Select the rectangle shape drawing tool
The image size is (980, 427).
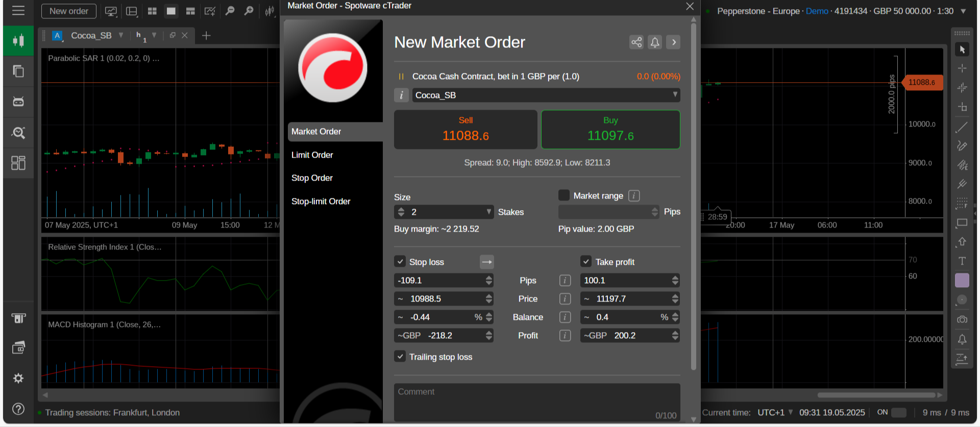pos(962,223)
